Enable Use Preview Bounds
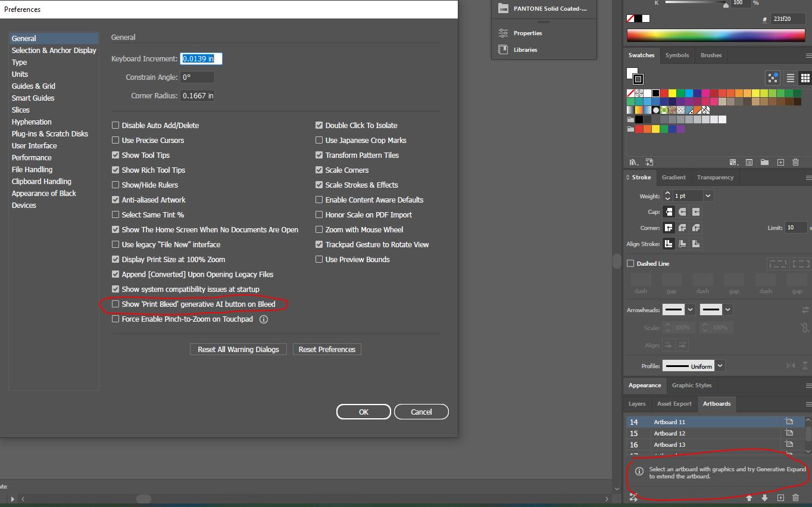Screen dimensions: 812x507 point(319,259)
